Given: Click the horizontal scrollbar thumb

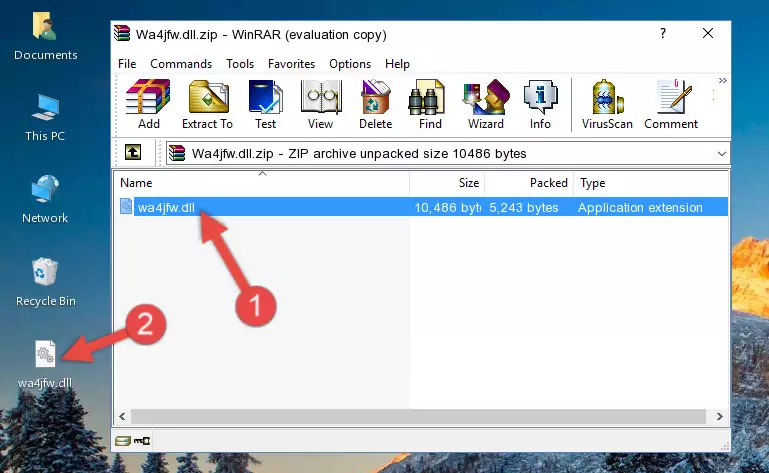Looking at the screenshot, I should click(418, 417).
